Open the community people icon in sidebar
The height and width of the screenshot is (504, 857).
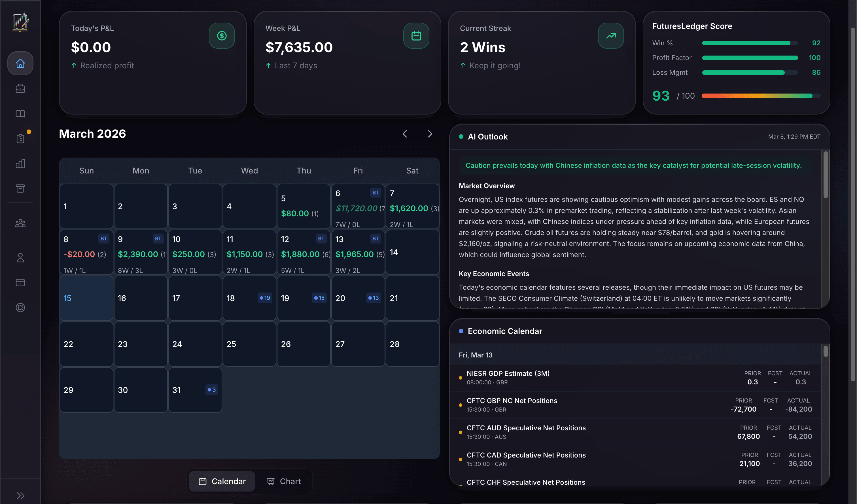(x=20, y=223)
